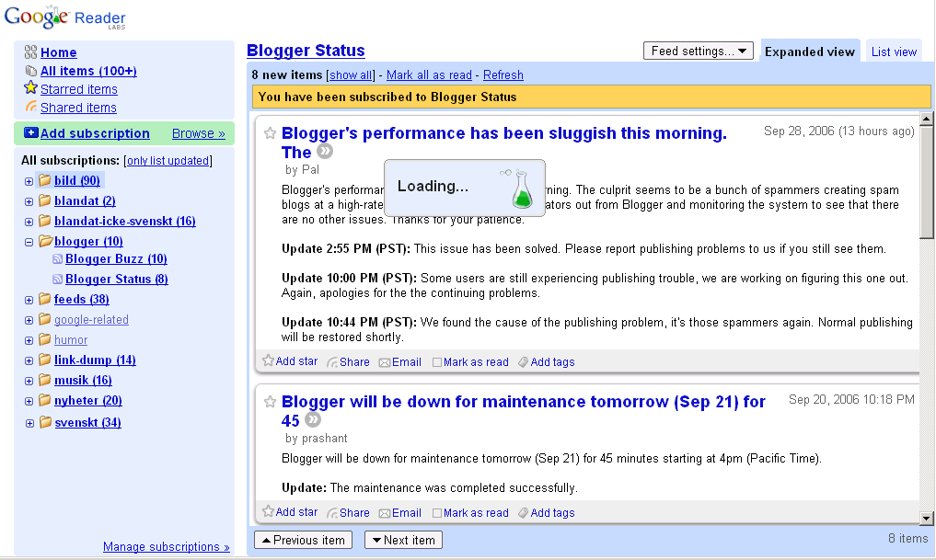This screenshot has width=936, height=560.
Task: Click Add tags icon under sluggish performance post
Action: [x=523, y=362]
